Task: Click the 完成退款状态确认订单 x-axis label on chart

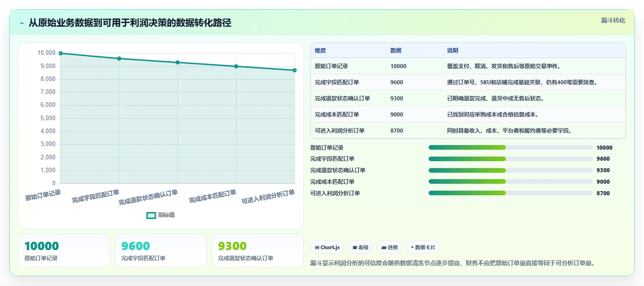Action: (x=148, y=198)
